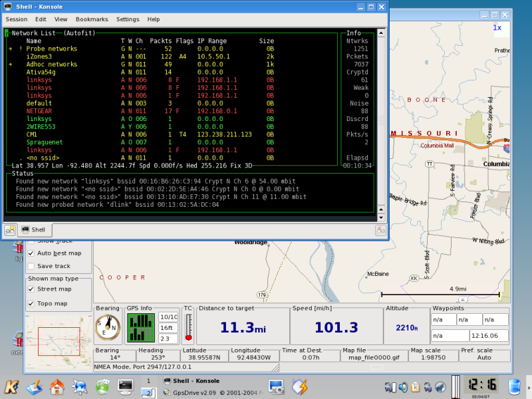This screenshot has width=532, height=399.
Task: Open the Session menu
Action: (16, 19)
